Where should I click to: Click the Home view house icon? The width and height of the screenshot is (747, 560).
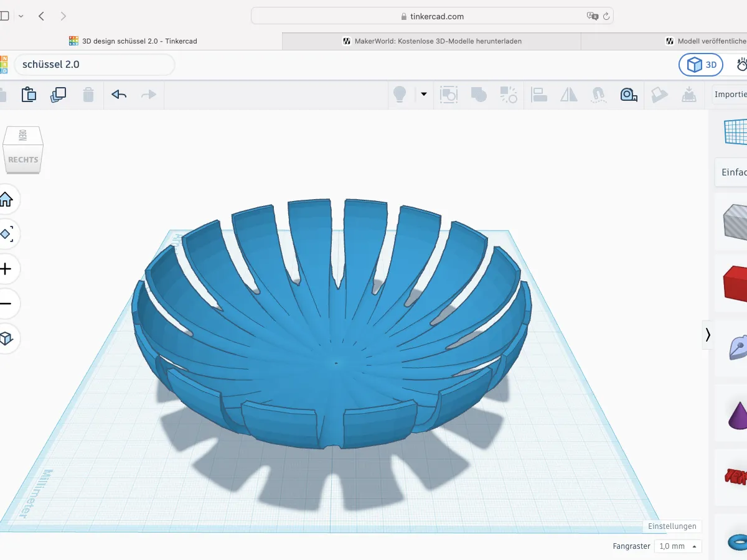(x=6, y=200)
